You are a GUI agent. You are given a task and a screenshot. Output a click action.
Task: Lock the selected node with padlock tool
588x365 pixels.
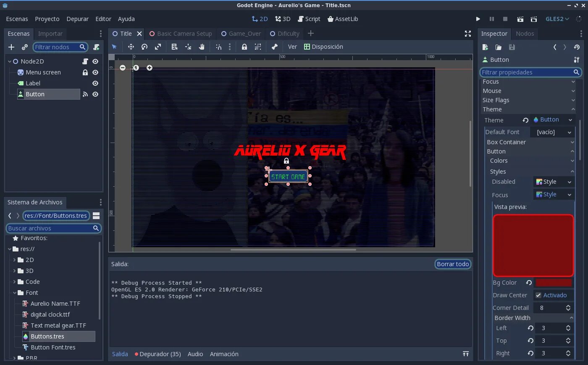244,47
